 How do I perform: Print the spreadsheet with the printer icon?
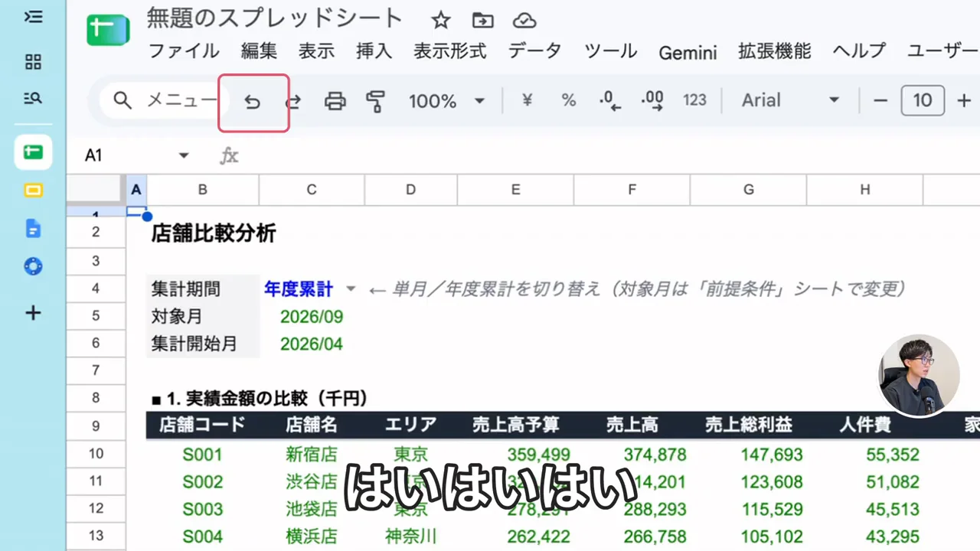(335, 101)
